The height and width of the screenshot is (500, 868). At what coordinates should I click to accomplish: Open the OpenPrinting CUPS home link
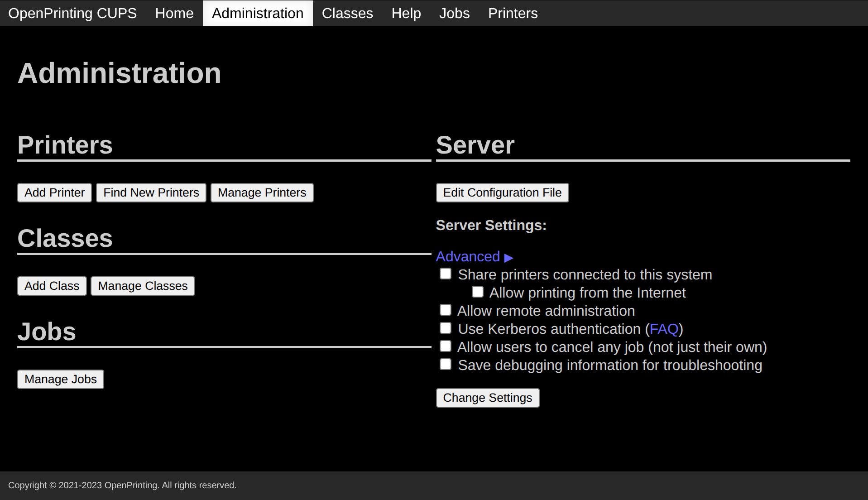click(72, 13)
